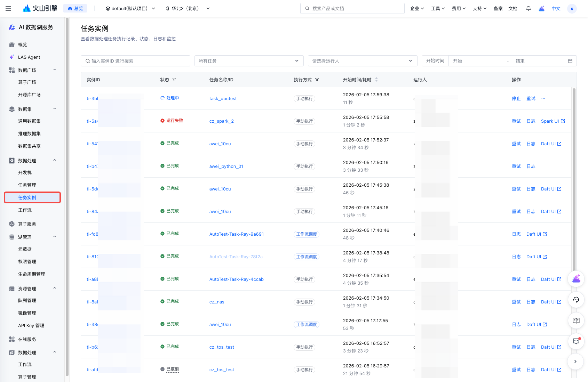588x382 pixels.
Task: Click the calendar icon in date range
Action: click(570, 61)
